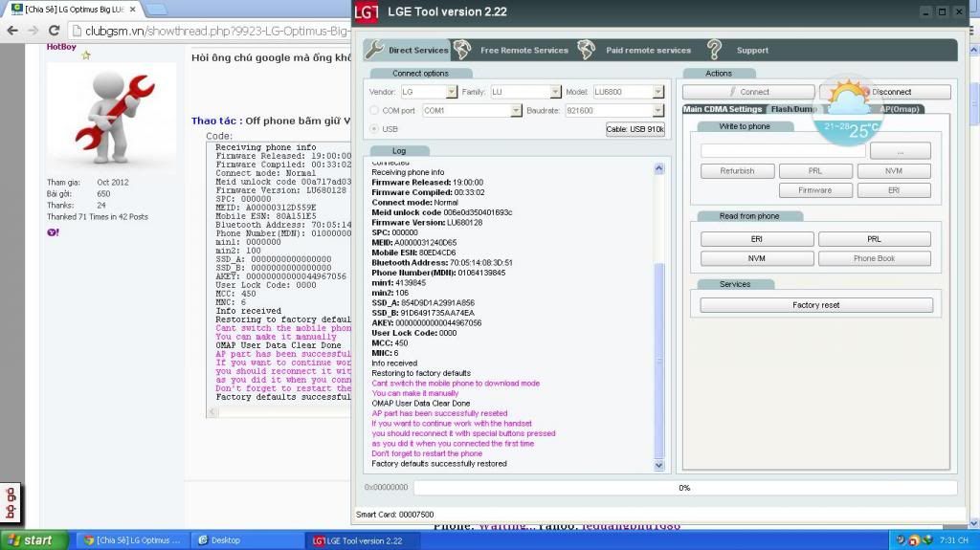Click code box horizontal scroll left arrow

212,411
